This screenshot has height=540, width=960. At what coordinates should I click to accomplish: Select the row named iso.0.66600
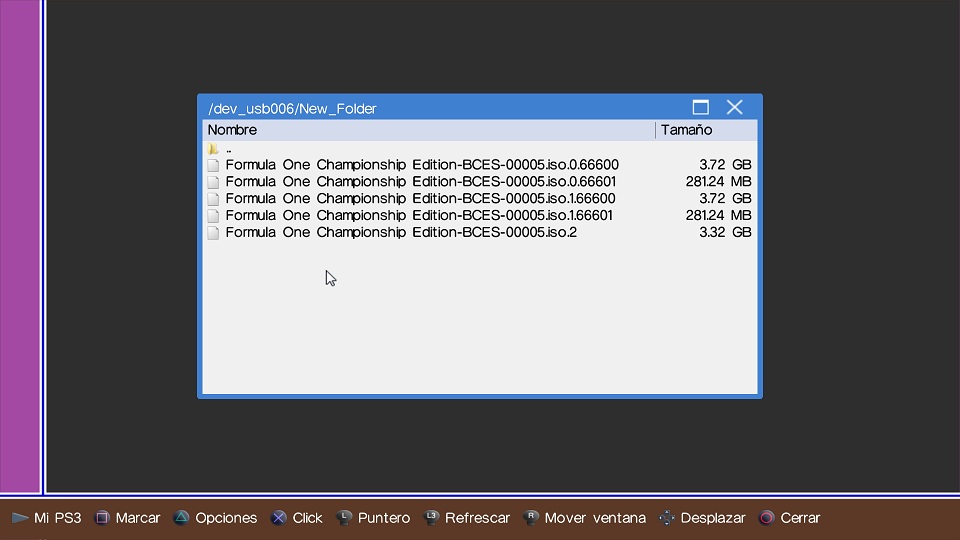pos(479,165)
